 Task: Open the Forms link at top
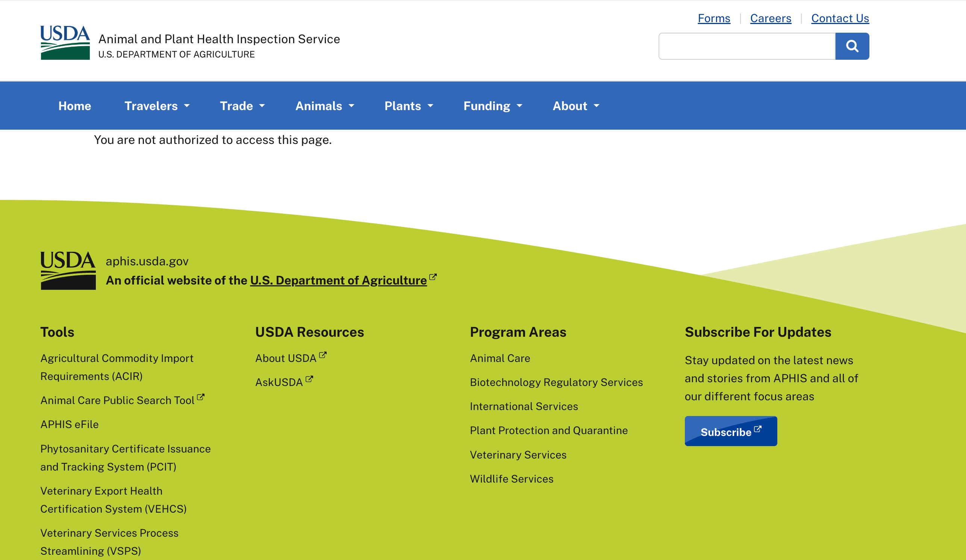tap(714, 18)
